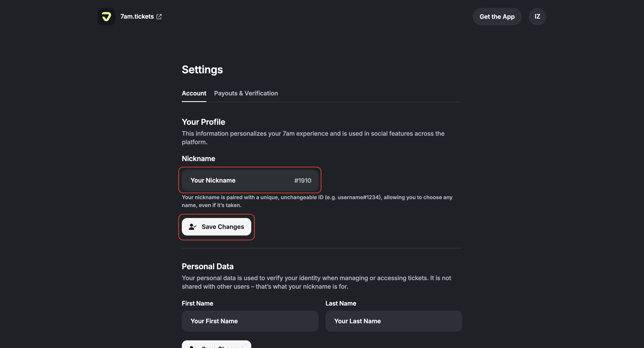644x348 pixels.
Task: Focus the Your Last Name field
Action: 393,321
